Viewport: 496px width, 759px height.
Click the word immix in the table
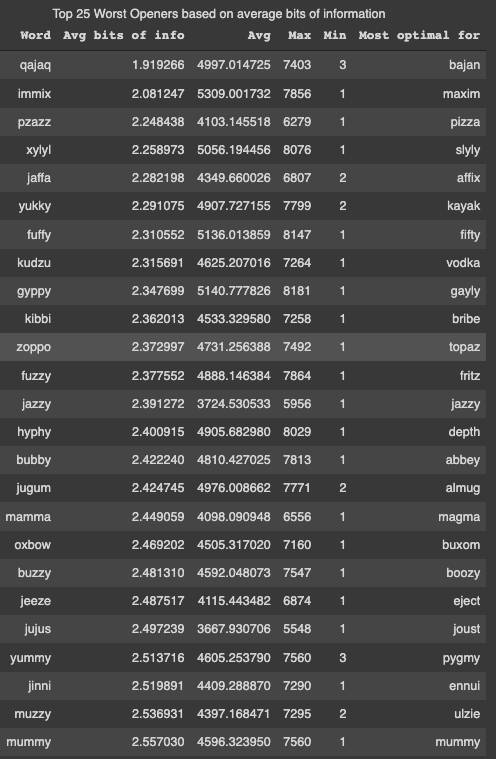(x=34, y=93)
